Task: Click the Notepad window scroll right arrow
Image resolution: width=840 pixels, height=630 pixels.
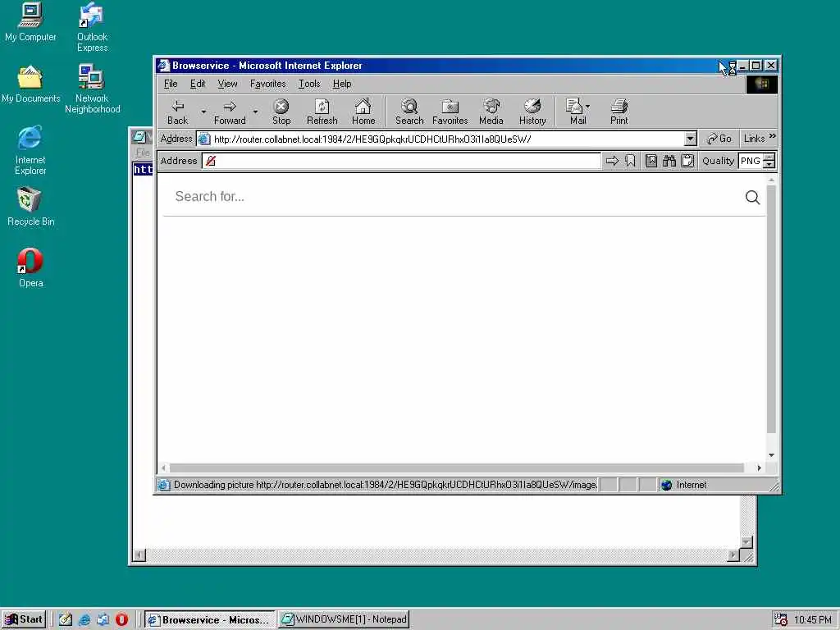Action: coord(733,555)
